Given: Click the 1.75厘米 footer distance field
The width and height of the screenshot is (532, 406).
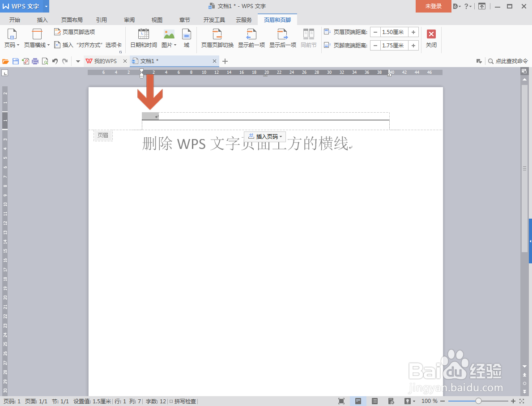Looking at the screenshot, I should pos(394,46).
